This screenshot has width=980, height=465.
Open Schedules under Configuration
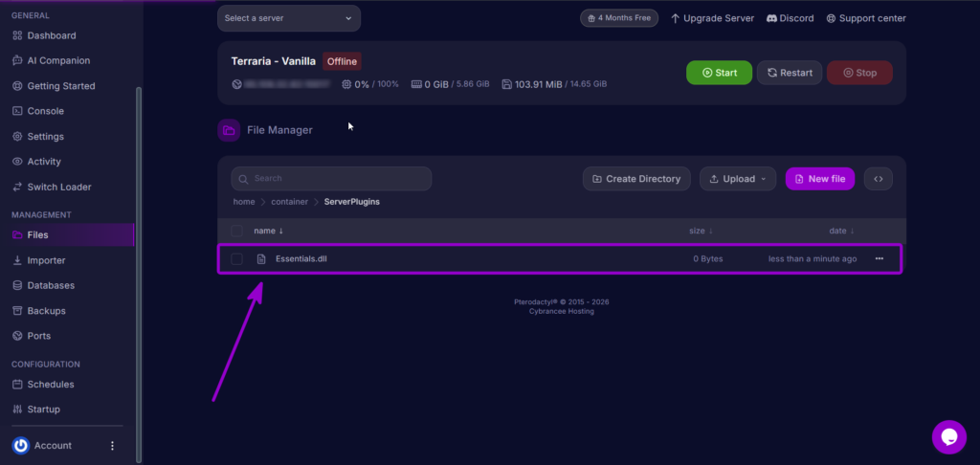point(42,385)
